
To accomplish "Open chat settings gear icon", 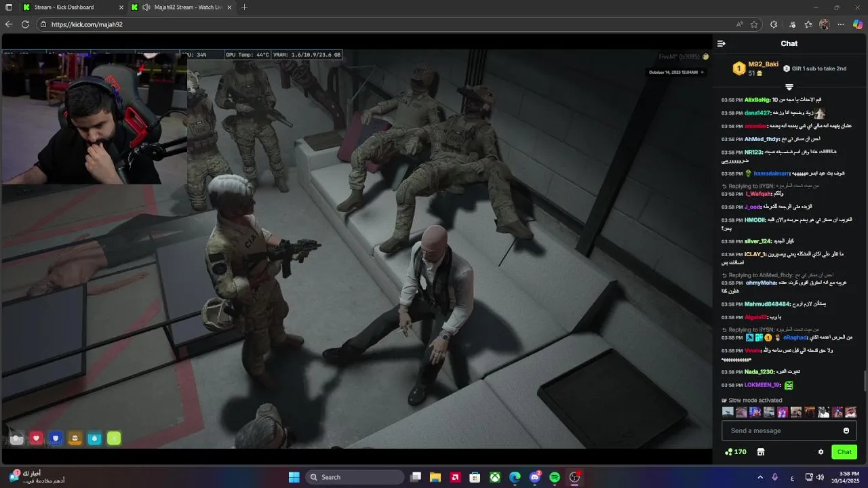I will [x=821, y=452].
